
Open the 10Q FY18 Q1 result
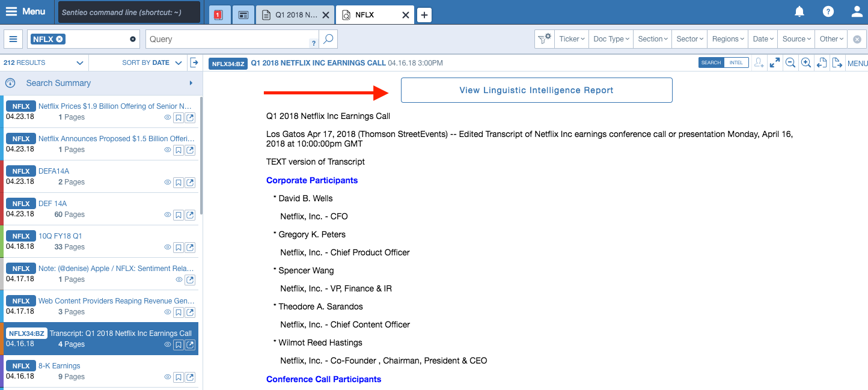[x=60, y=236]
